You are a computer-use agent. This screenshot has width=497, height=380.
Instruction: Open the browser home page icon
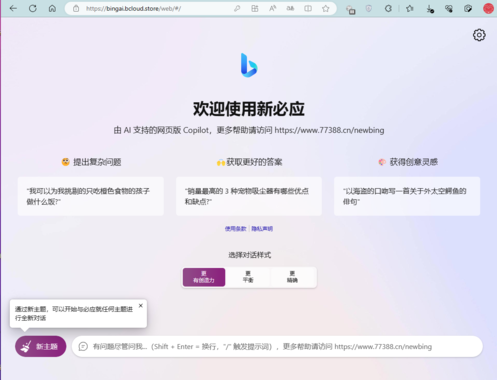click(x=52, y=8)
